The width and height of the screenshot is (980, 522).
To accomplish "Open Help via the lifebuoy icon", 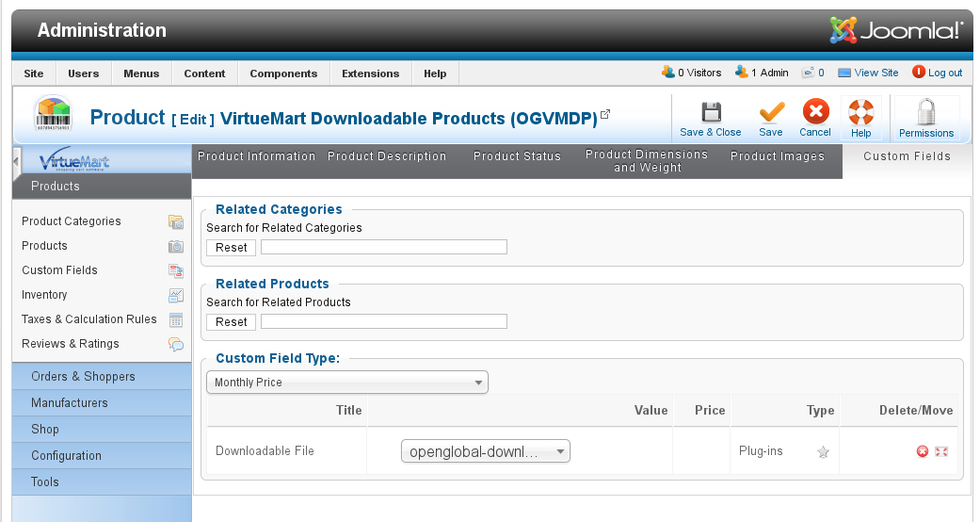I will 860,113.
